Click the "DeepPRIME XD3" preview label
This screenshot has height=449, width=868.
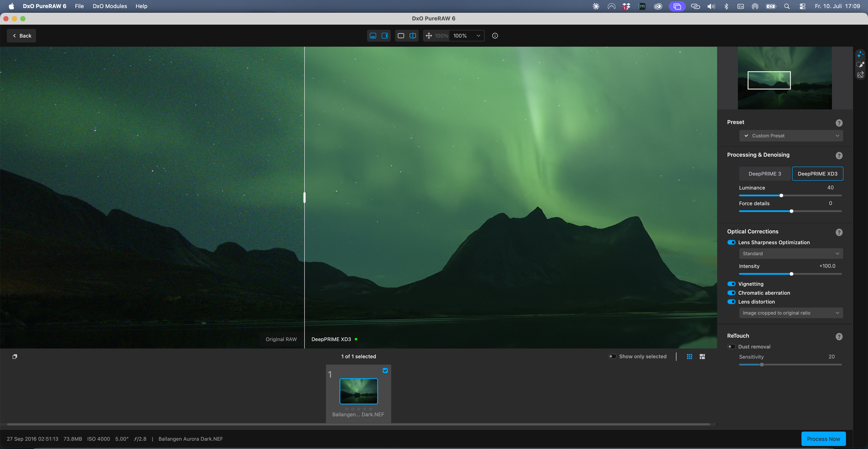pyautogui.click(x=331, y=339)
